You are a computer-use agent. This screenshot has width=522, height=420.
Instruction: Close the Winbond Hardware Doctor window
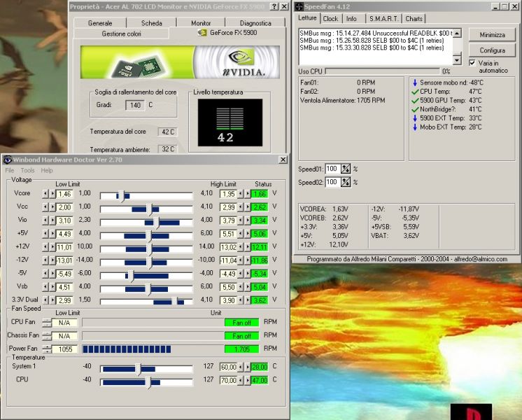tap(283, 160)
